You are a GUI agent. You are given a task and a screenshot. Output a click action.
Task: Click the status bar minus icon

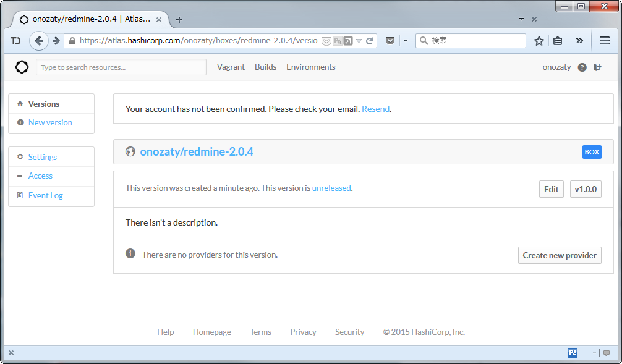coord(594,353)
